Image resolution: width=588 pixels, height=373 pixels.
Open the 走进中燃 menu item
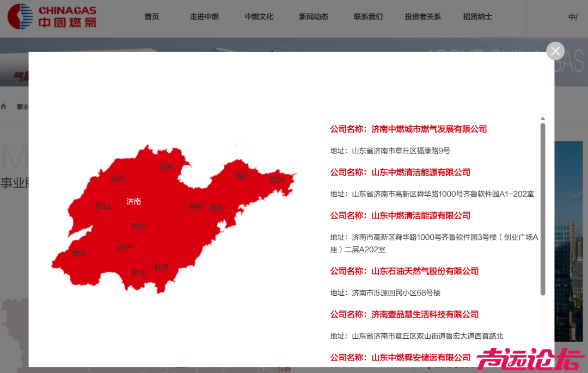coord(204,16)
